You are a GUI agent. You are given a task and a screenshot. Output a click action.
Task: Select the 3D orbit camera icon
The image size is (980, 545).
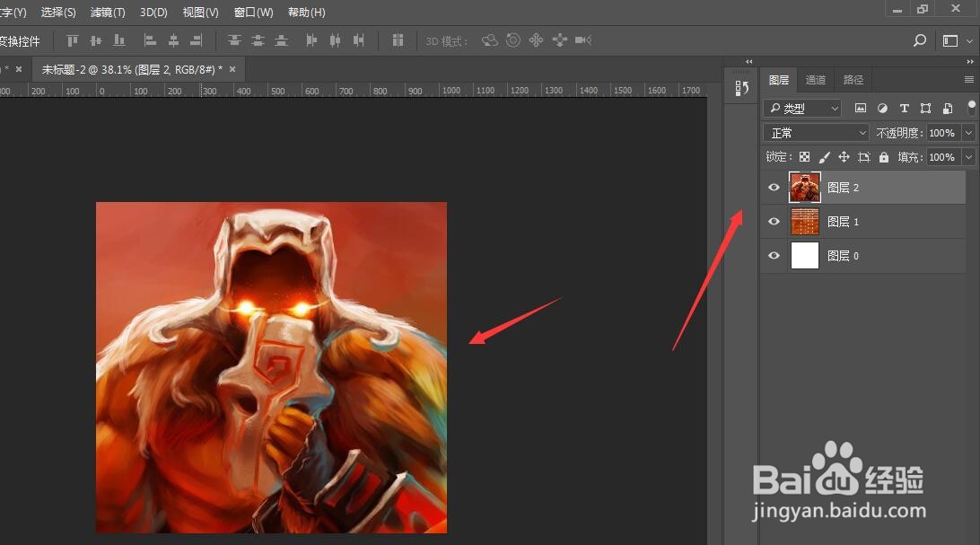click(490, 40)
